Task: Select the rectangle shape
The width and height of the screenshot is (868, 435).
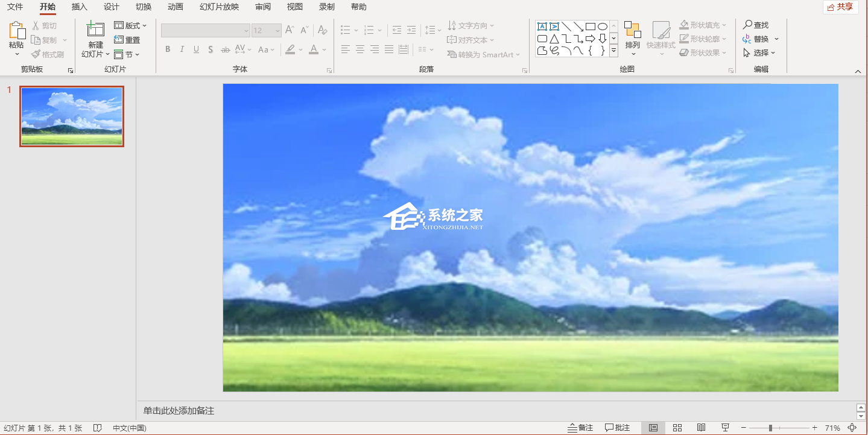Action: 590,27
